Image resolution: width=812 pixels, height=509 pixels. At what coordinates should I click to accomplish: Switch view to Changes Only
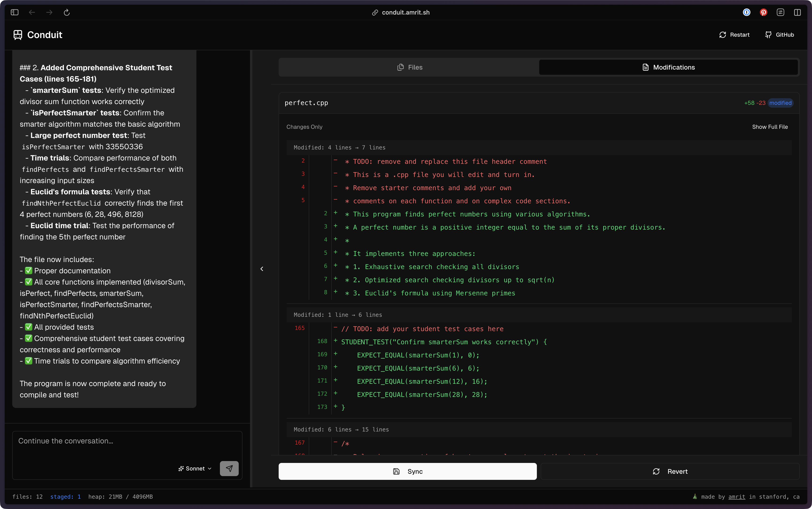[x=304, y=127]
